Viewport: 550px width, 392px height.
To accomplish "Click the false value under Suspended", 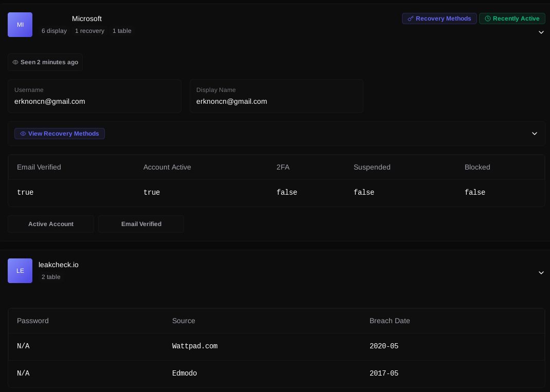I will [364, 193].
